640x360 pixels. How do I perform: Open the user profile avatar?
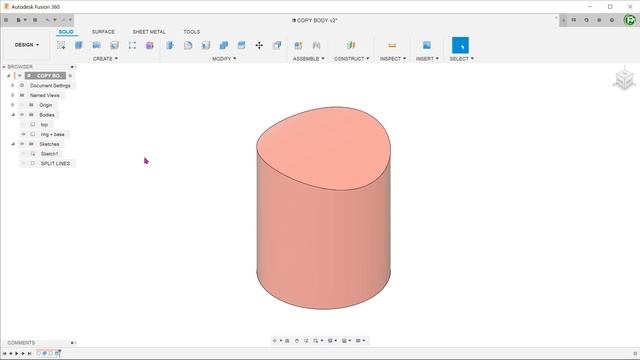click(x=630, y=20)
